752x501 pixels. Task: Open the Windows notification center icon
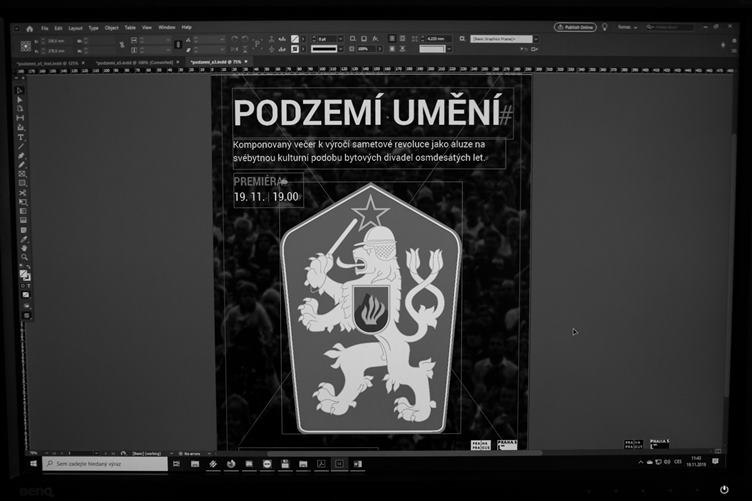[716, 462]
